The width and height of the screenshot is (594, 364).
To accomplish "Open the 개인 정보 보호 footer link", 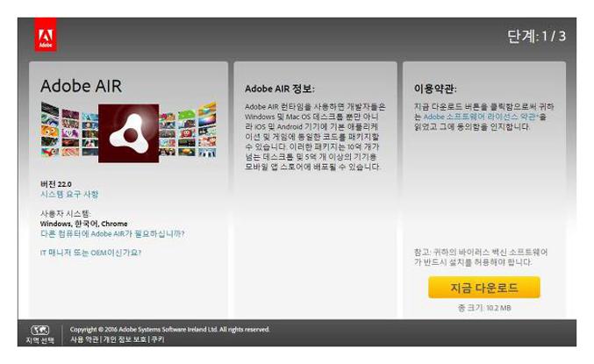I will click(125, 339).
